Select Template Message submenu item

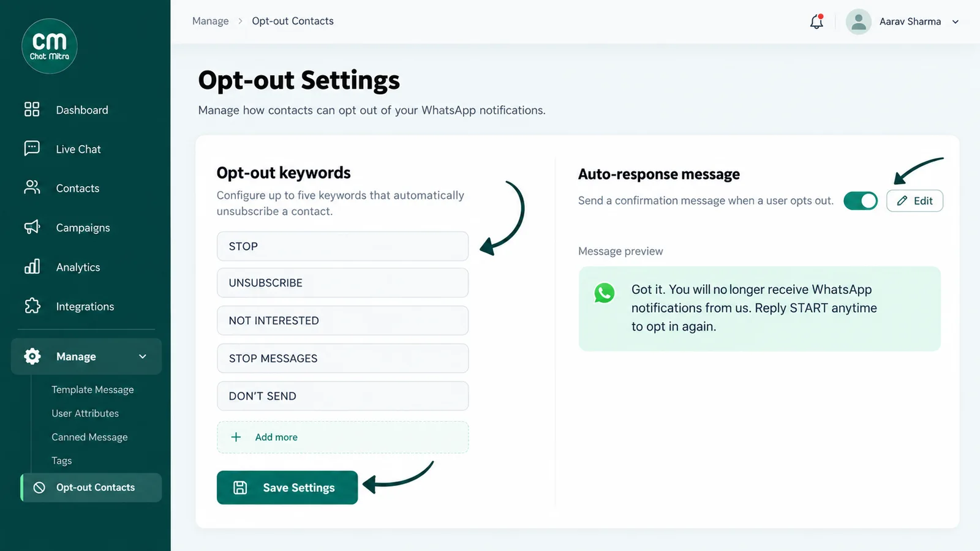point(92,389)
